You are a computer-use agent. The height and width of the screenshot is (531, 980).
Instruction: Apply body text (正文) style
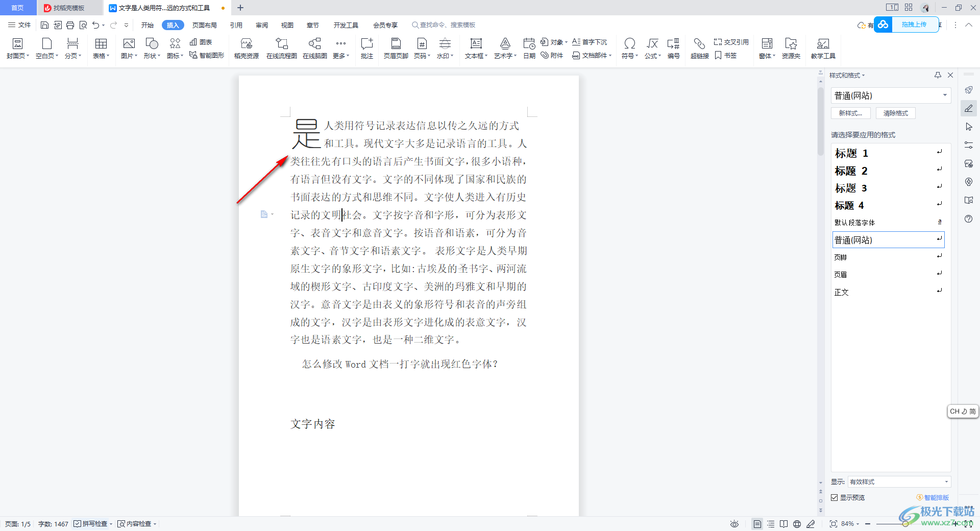click(889, 292)
